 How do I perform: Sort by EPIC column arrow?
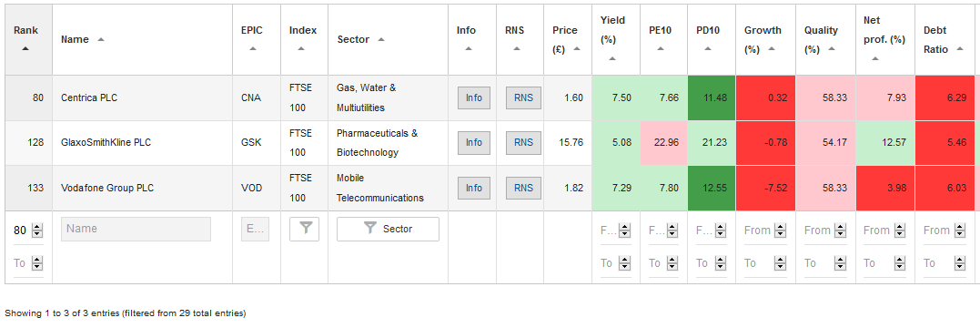pos(252,49)
